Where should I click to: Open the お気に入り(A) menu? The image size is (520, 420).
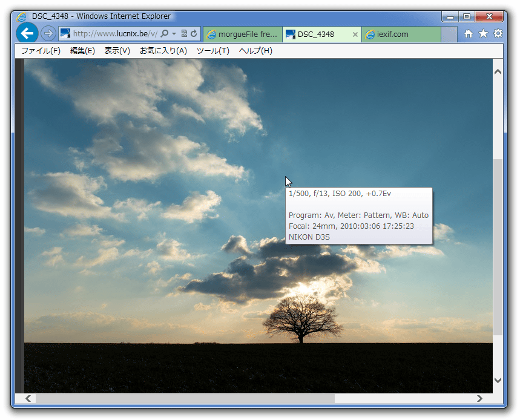point(163,51)
